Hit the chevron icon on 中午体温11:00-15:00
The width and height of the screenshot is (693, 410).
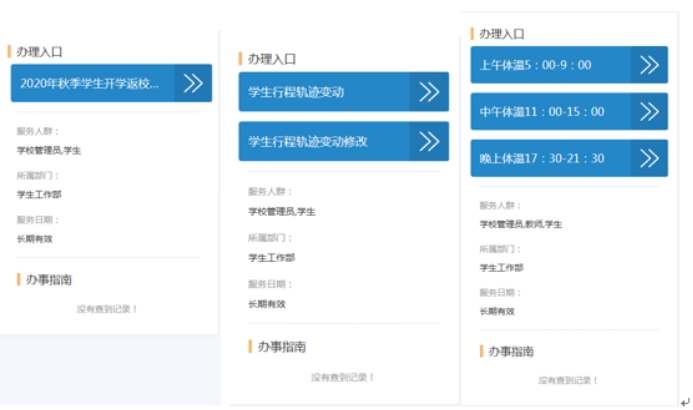(649, 111)
